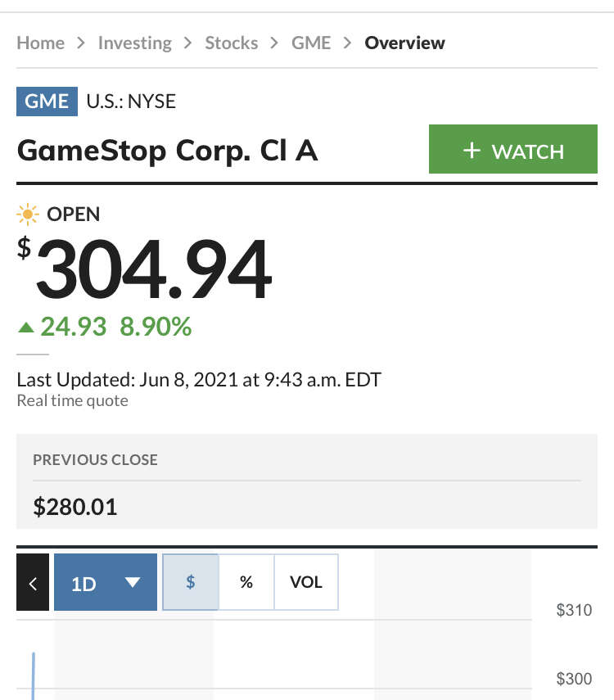Open the 1D time range dropdown
Viewport: 614px width, 700px height.
click(106, 582)
